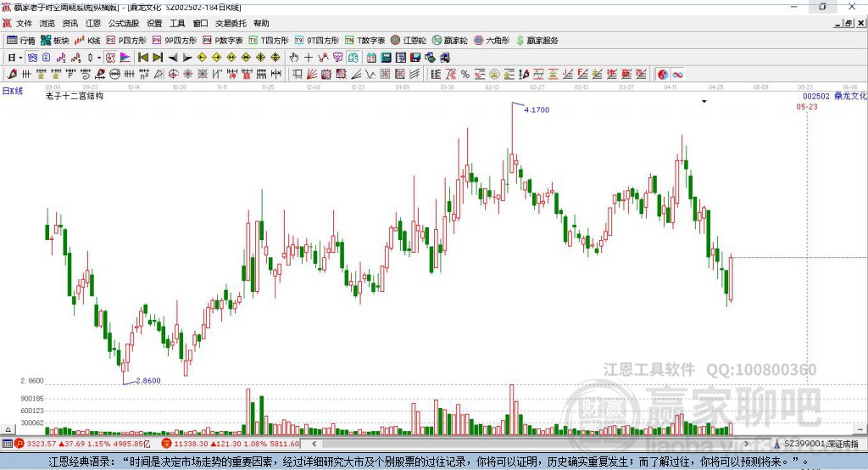This screenshot has height=470, width=868.
Task: Expand the 日 period dropdown
Action: point(20,58)
